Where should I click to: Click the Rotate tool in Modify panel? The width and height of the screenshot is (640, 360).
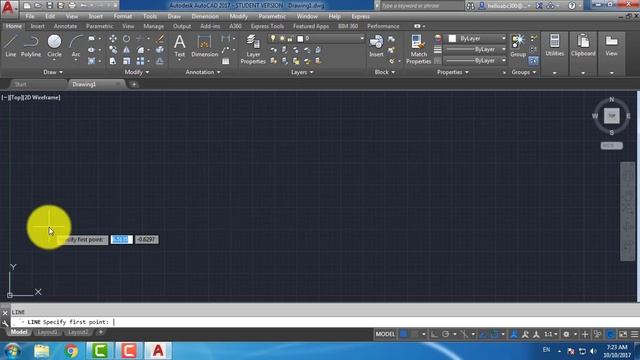pos(127,39)
